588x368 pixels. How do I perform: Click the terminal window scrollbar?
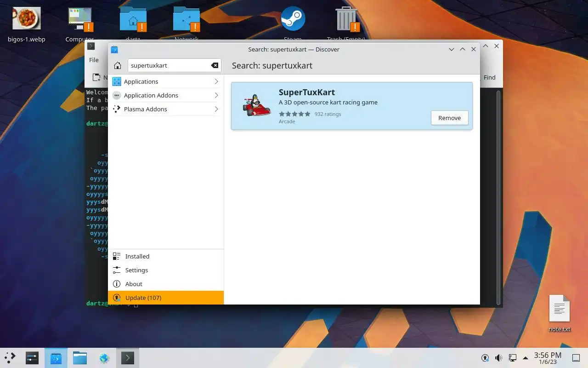(498, 197)
